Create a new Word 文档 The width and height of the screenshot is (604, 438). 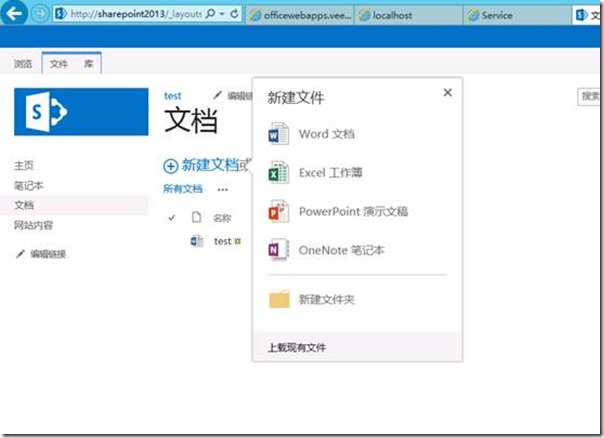[327, 134]
